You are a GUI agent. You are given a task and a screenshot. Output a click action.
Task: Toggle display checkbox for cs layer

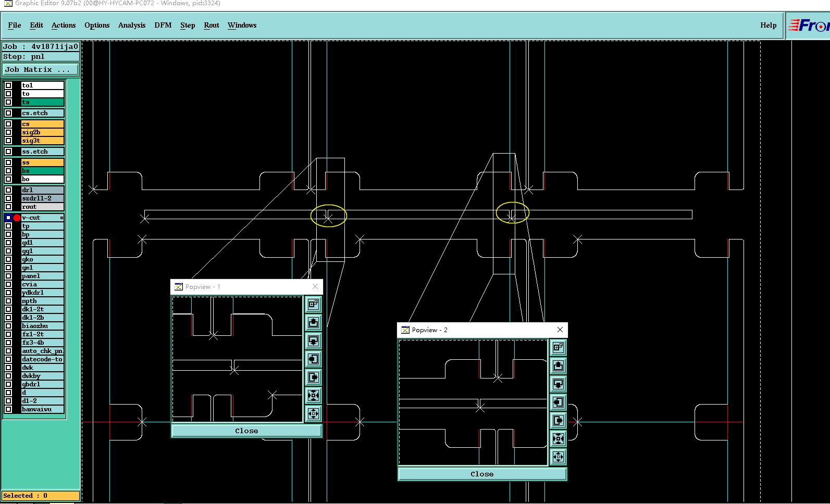coord(8,124)
